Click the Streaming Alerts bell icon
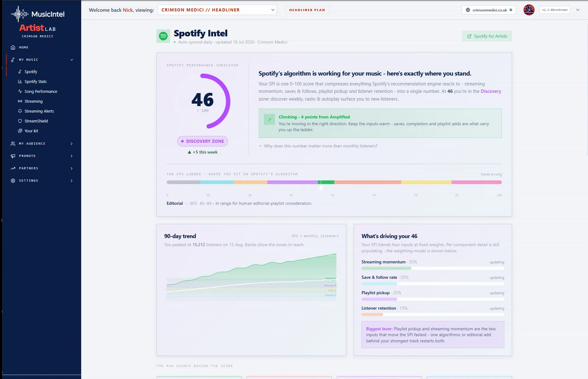The height and width of the screenshot is (379, 588). 20,111
